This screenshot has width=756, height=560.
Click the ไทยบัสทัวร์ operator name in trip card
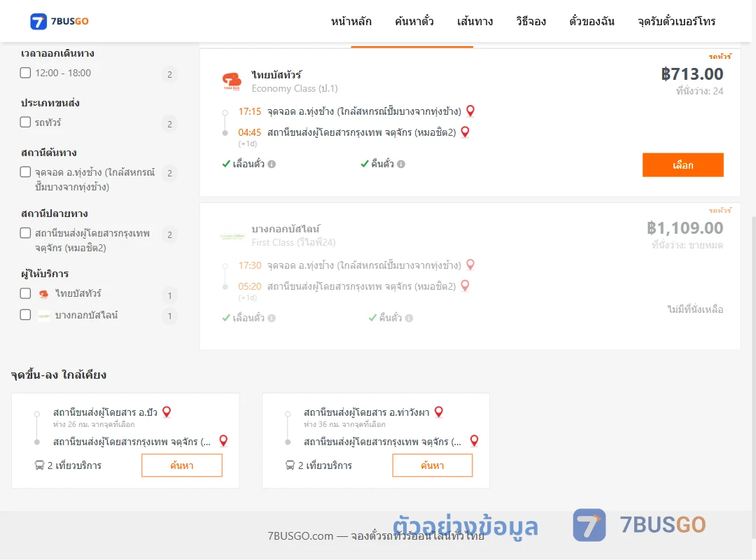coord(276,75)
